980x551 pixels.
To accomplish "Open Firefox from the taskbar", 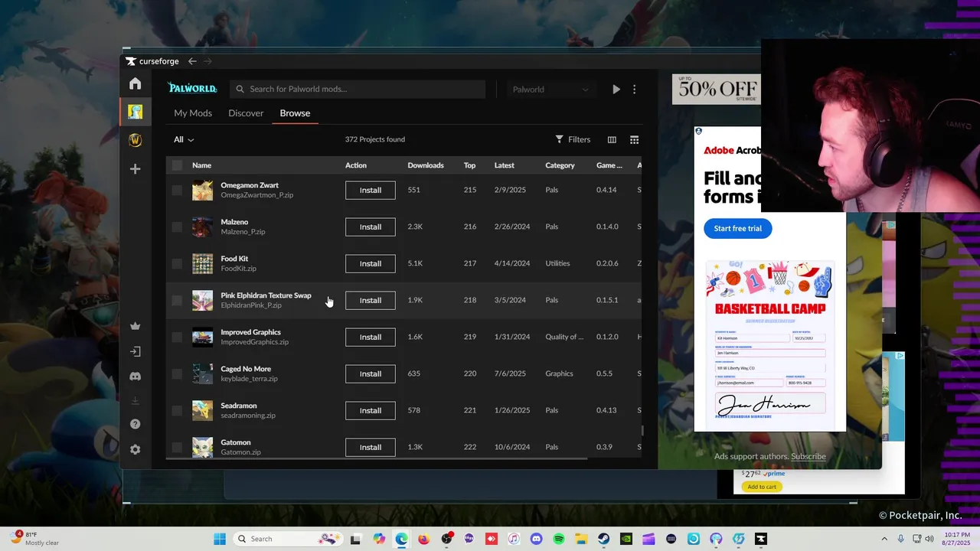I will [423, 539].
